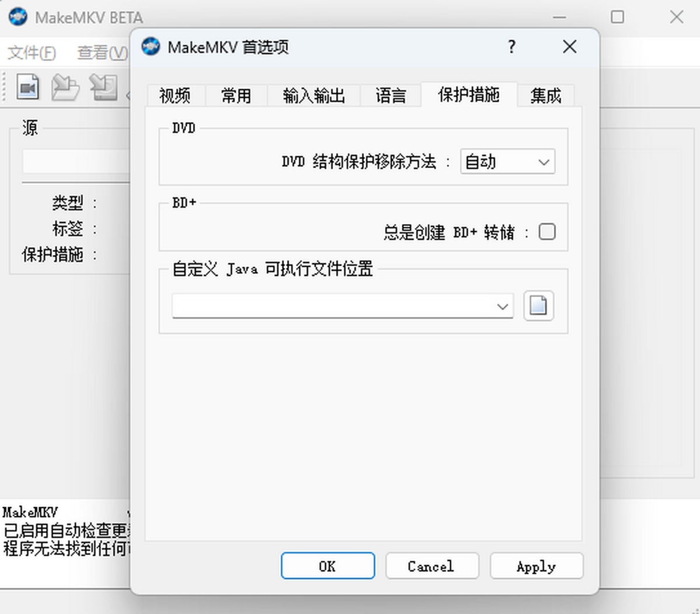Viewport: 700px width, 614px height.
Task: Click the help question mark in preferences dialog
Action: pyautogui.click(x=512, y=47)
